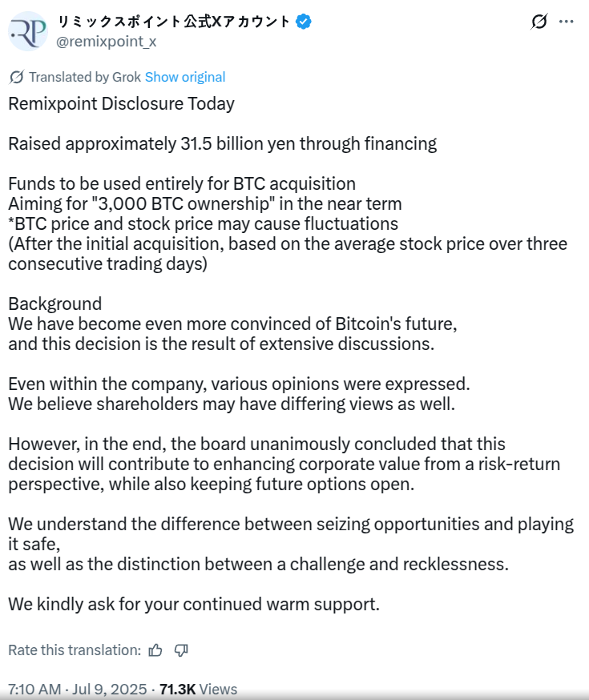Open the リミックスポイント公式Xアカウント display name
Screen dimensions: 589x700
(173, 22)
